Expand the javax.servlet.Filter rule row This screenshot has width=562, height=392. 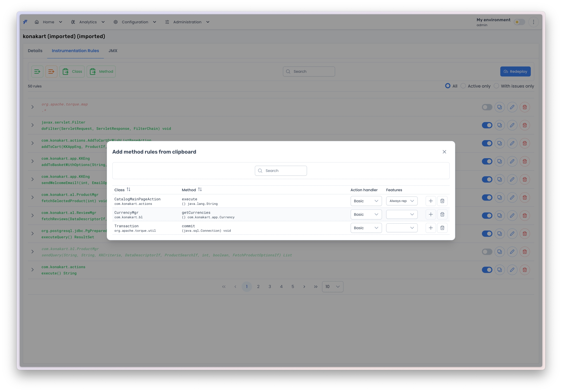pos(32,125)
